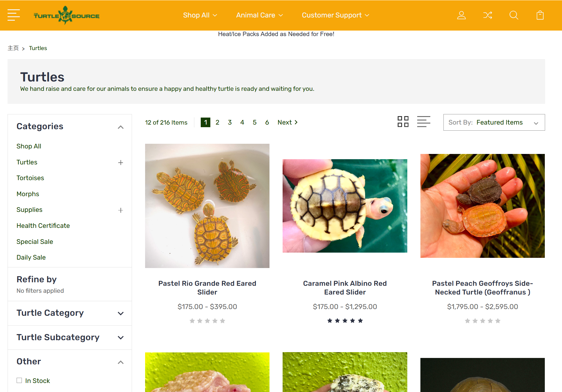Open the hamburger menu icon

coord(14,15)
